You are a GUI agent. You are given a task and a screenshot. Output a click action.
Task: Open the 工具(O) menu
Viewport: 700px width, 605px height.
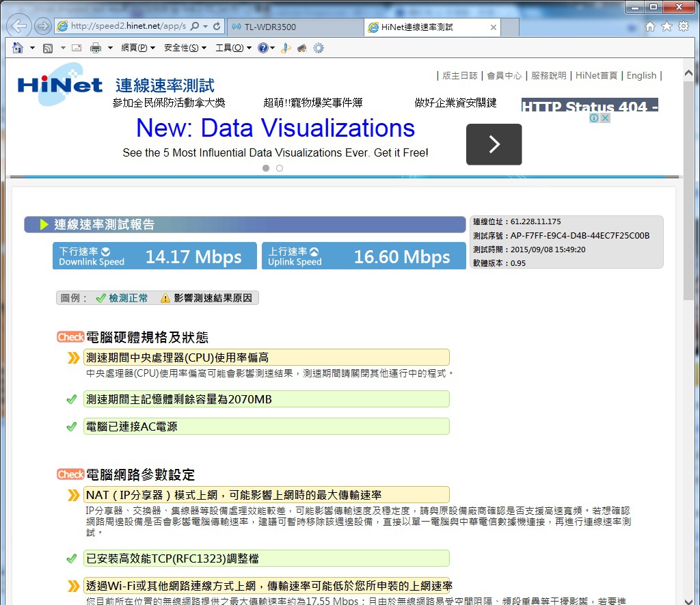pyautogui.click(x=234, y=48)
